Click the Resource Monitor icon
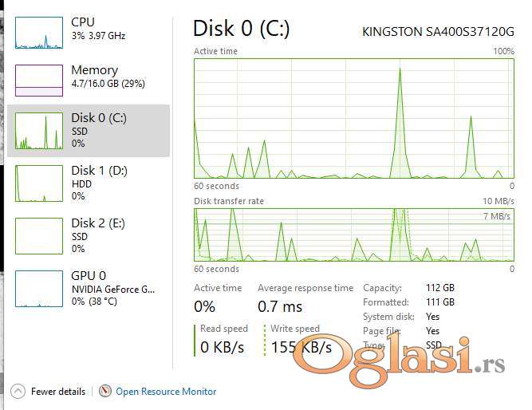 point(105,392)
